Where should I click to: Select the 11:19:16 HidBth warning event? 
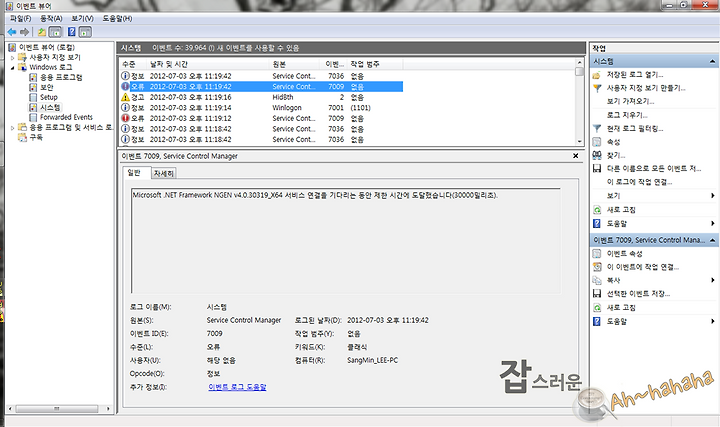(x=262, y=97)
